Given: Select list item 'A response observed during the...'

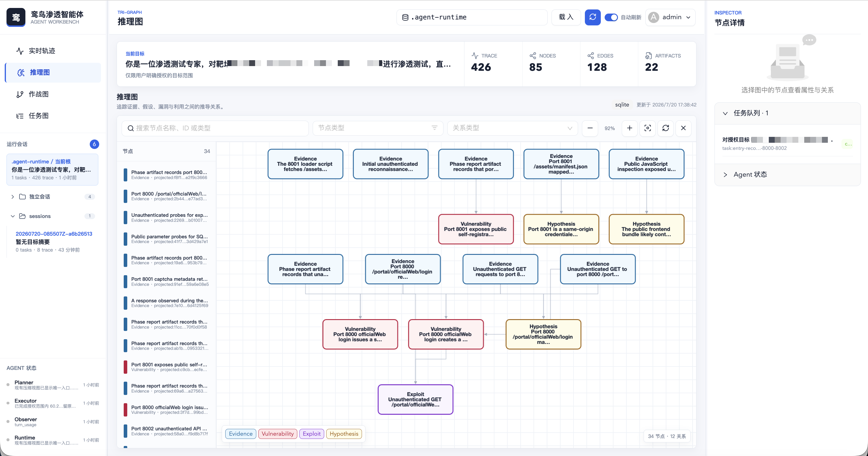Looking at the screenshot, I should pyautogui.click(x=167, y=303).
